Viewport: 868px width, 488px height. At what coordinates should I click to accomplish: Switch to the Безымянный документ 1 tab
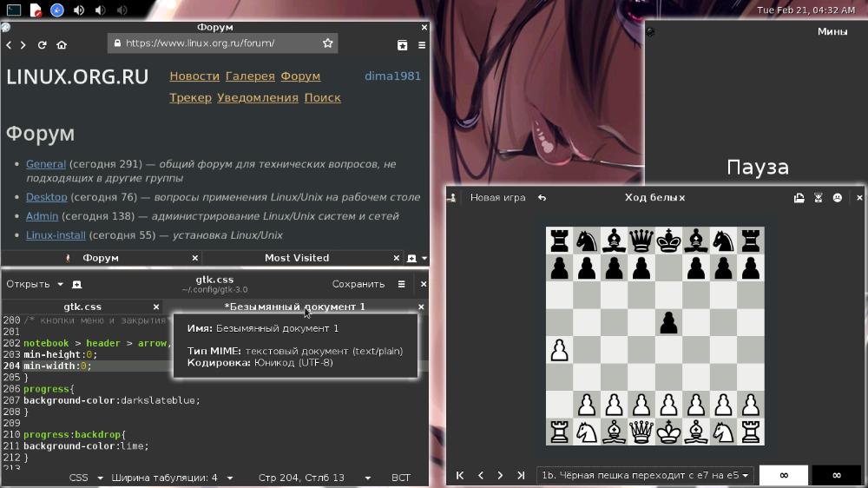click(x=294, y=307)
